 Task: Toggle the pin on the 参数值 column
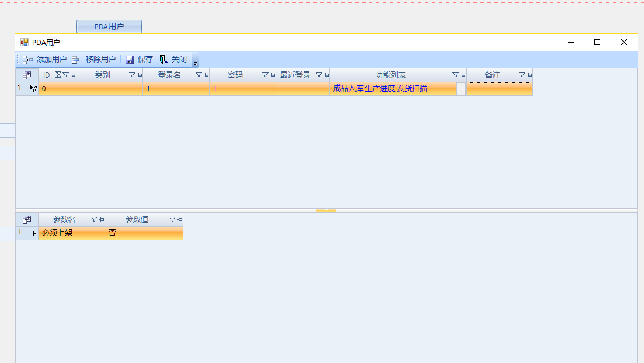pos(179,220)
